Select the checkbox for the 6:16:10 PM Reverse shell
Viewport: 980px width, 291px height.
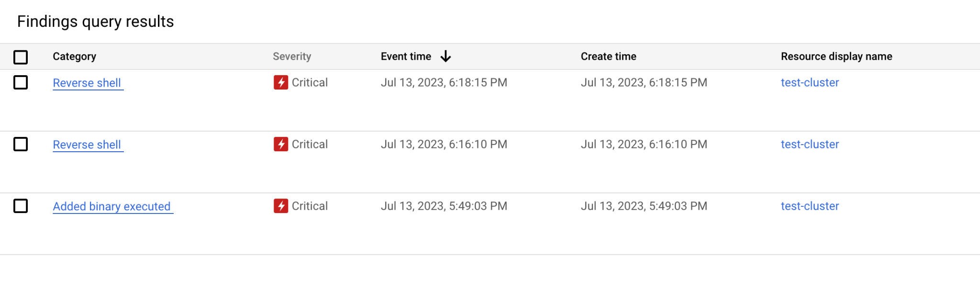pyautogui.click(x=21, y=144)
